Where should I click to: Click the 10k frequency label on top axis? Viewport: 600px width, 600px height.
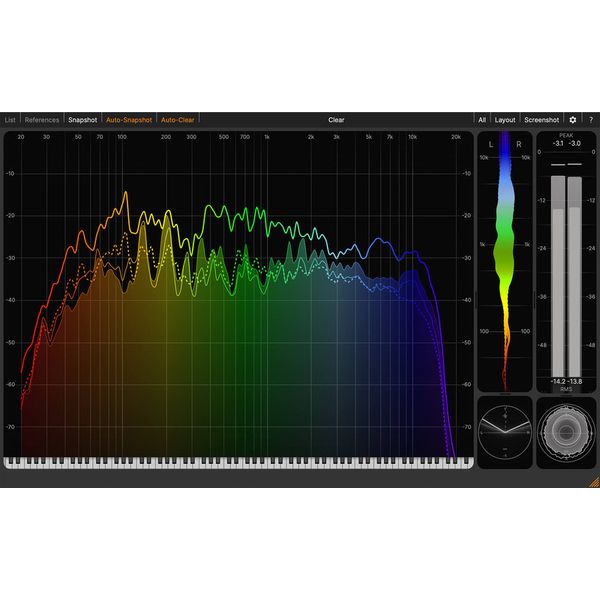tap(412, 137)
